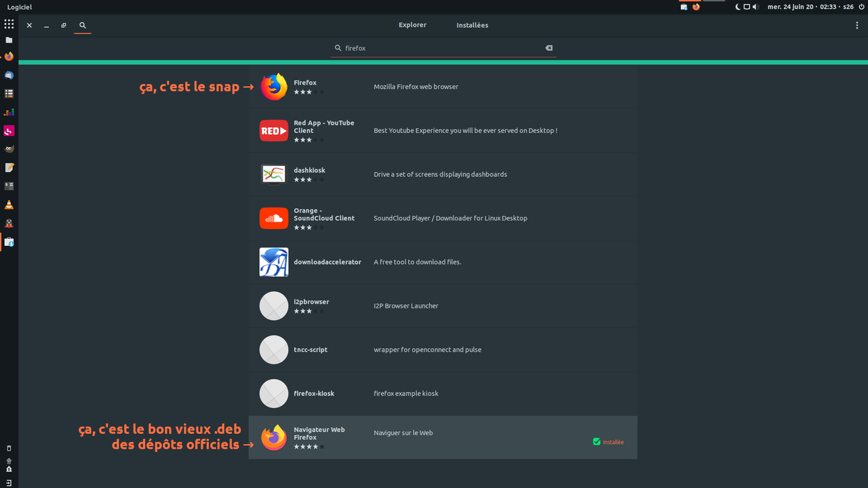Click the Software tray icon in the top bar
This screenshot has height=488, width=868.
click(x=684, y=7)
